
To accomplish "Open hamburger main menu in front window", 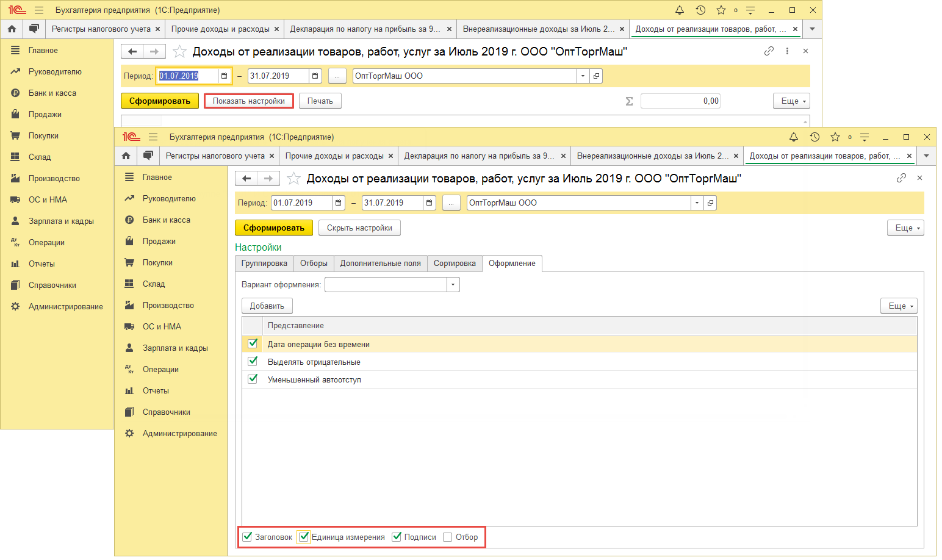I will [153, 137].
